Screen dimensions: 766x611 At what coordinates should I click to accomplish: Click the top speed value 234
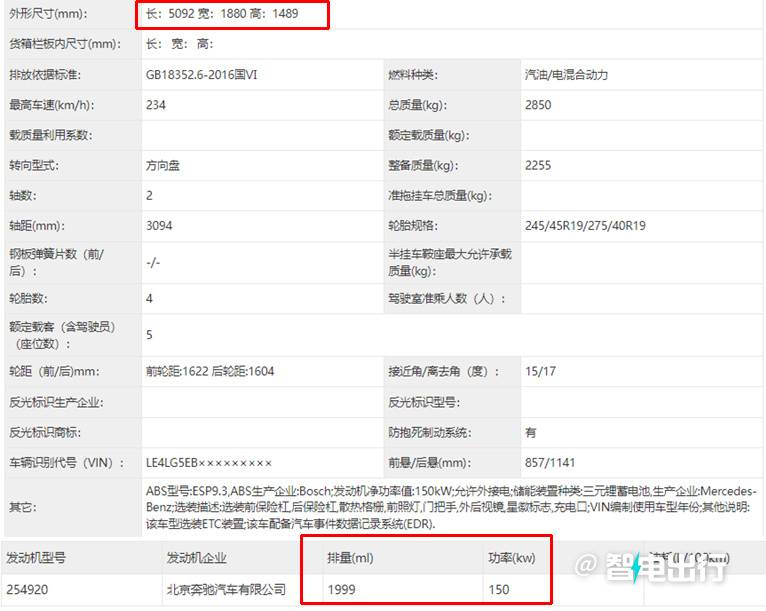(156, 105)
